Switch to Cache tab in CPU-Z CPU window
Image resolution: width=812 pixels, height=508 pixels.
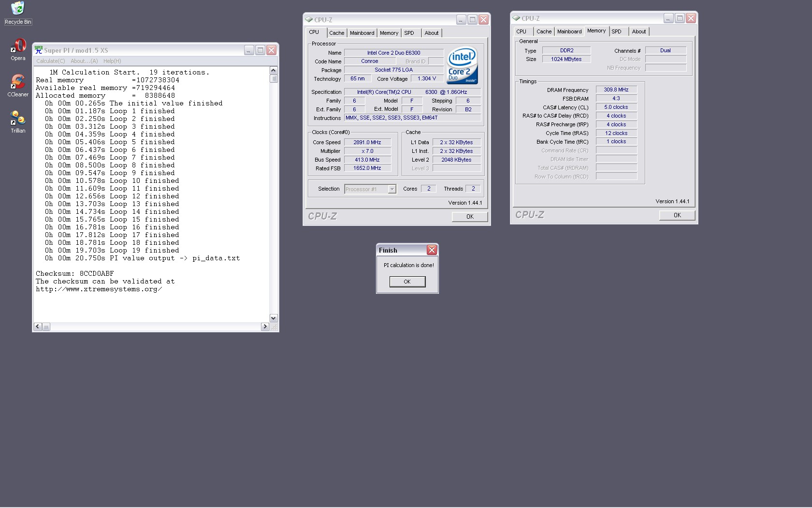(337, 33)
